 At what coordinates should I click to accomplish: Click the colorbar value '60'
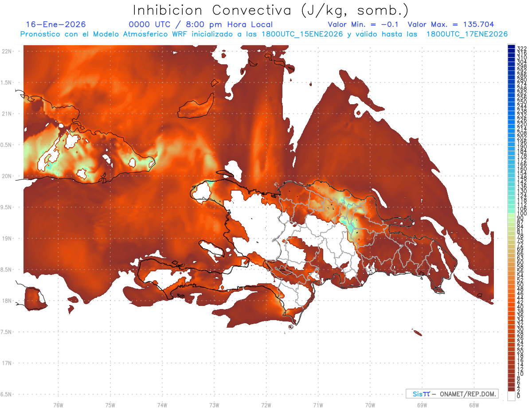pyautogui.click(x=520, y=262)
